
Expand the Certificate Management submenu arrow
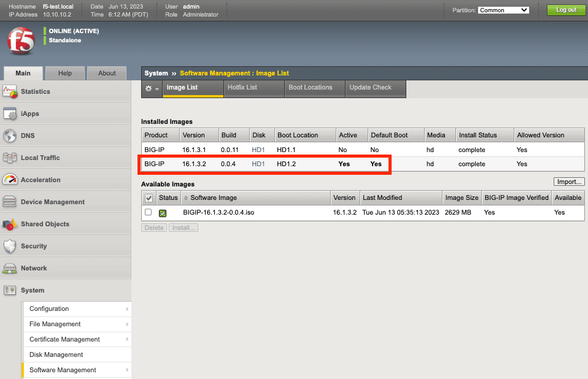pyautogui.click(x=127, y=339)
